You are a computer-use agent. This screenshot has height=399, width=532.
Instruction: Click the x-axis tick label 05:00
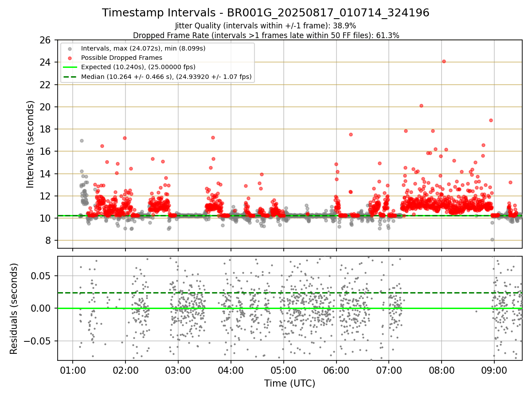coord(283,370)
